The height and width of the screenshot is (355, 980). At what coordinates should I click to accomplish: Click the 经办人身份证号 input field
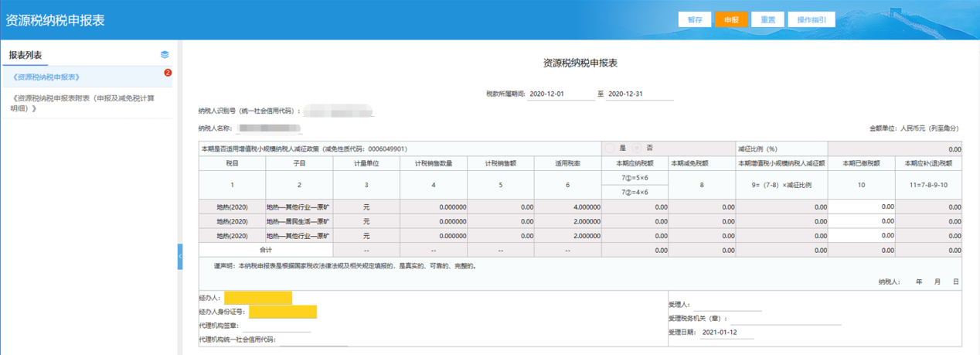[283, 312]
